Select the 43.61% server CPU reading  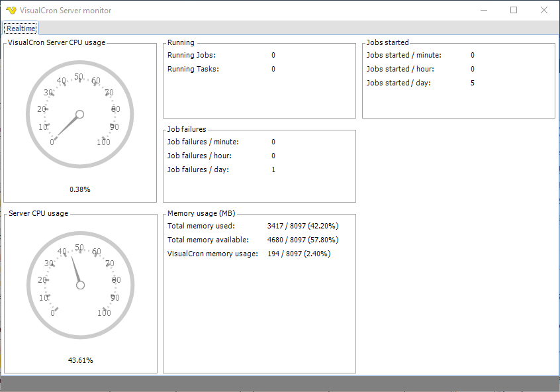tap(80, 360)
